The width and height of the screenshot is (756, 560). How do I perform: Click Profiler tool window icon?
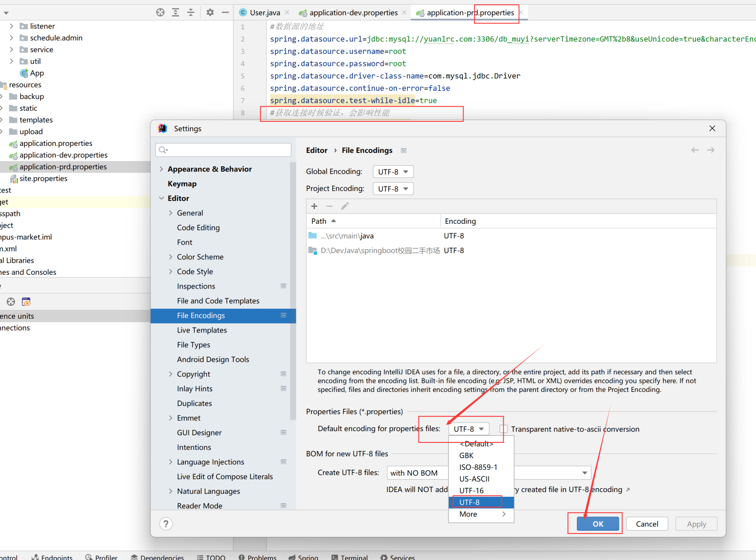click(x=89, y=557)
